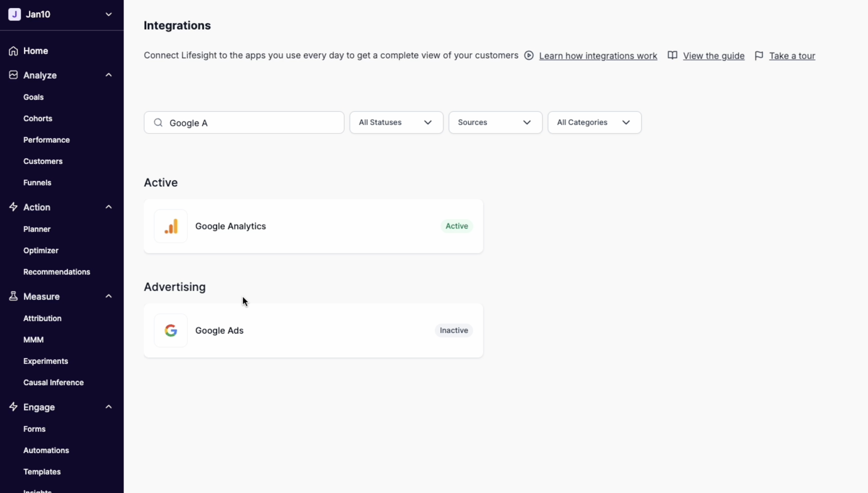The width and height of the screenshot is (868, 493).
Task: Open the All Statuses dropdown
Action: (x=396, y=123)
